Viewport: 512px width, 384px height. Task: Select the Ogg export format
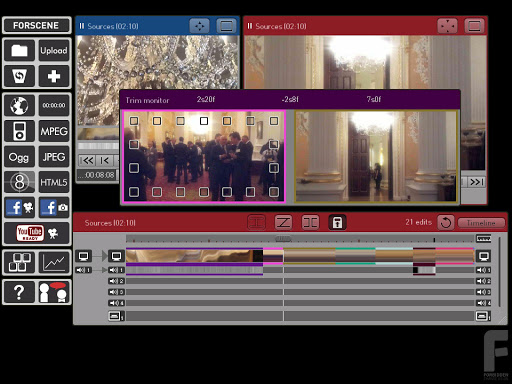(x=19, y=157)
